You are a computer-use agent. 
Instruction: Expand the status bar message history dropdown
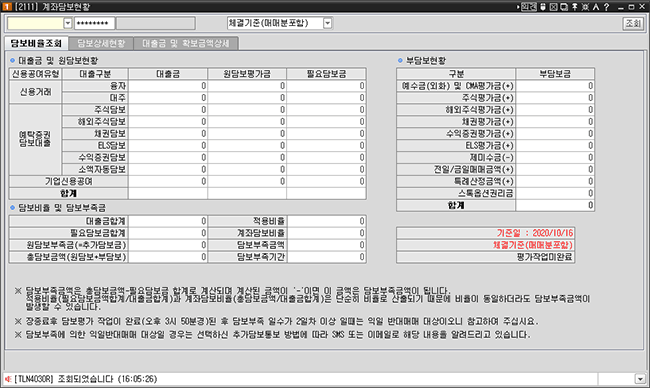[x=640, y=379]
